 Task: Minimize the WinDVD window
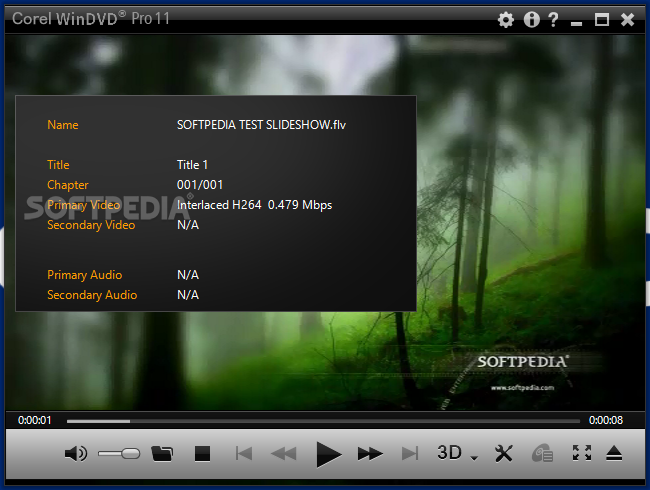click(576, 24)
